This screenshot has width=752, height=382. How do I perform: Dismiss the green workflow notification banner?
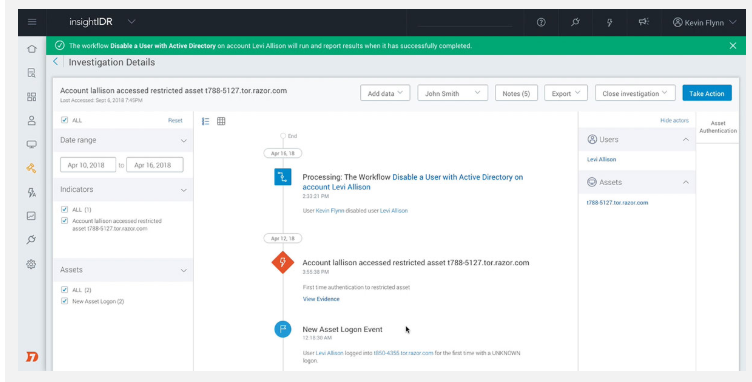click(733, 46)
